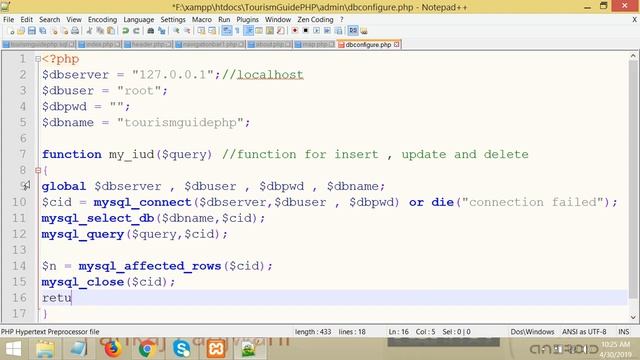Open the Language menu
This screenshot has width=640, height=360.
pyautogui.click(x=139, y=20)
